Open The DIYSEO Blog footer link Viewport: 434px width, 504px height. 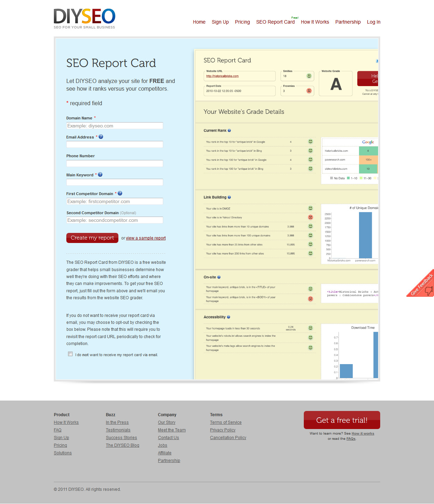(123, 445)
